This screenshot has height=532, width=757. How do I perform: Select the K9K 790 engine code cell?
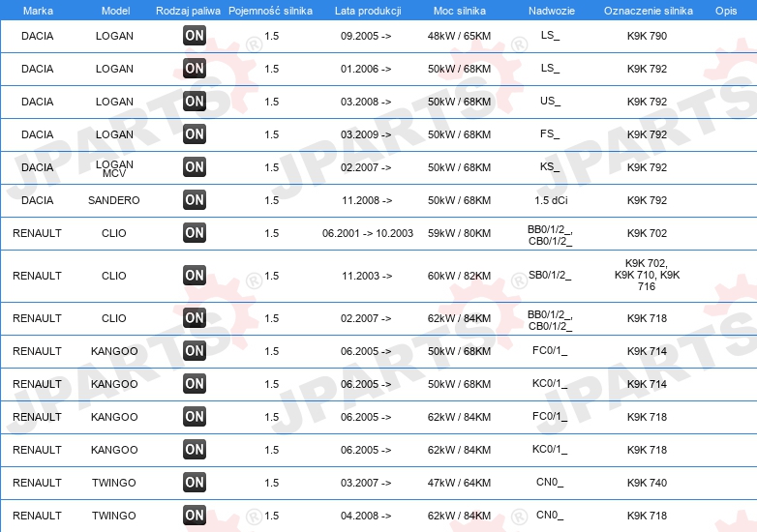coord(647,36)
